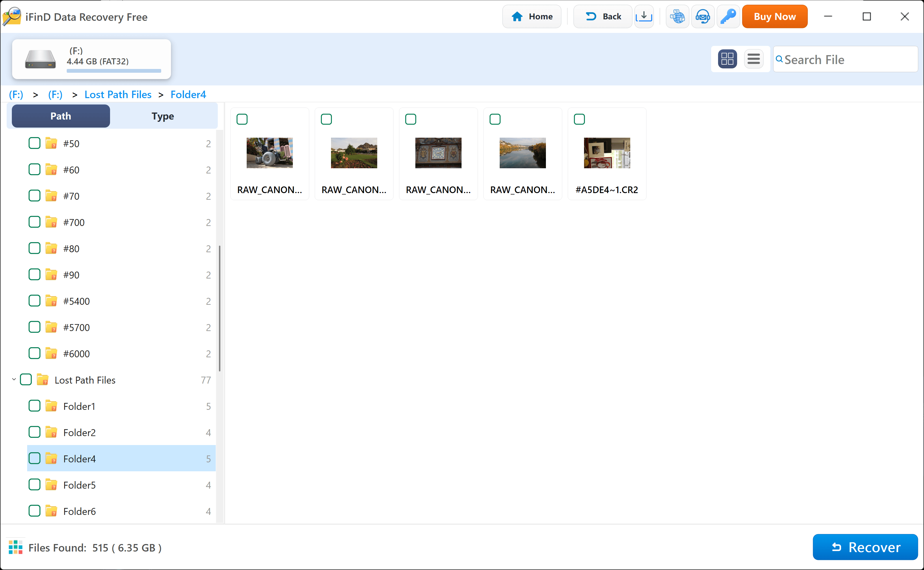Open the support headset icon

click(702, 16)
